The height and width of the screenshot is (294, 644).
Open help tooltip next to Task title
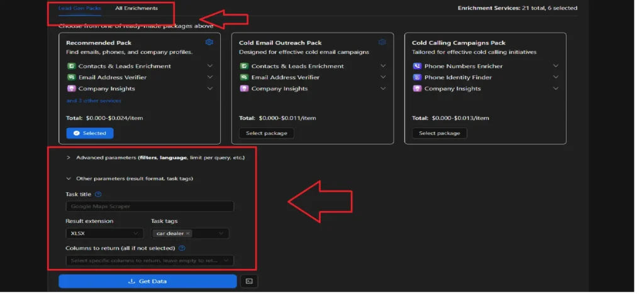[x=98, y=194]
